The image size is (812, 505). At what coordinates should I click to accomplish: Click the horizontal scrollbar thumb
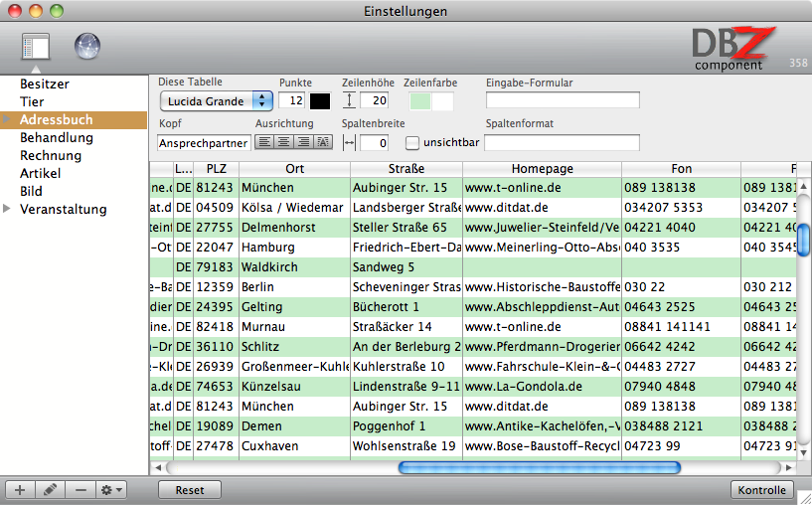[x=539, y=467]
